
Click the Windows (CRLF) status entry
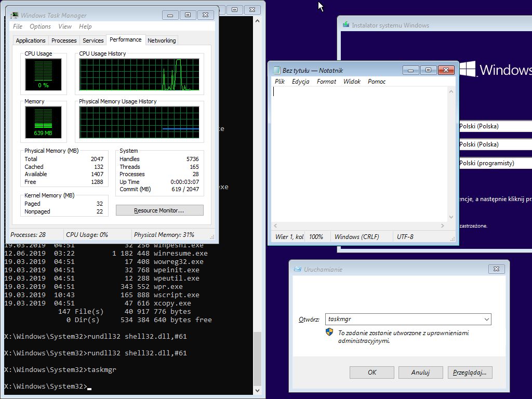356,237
